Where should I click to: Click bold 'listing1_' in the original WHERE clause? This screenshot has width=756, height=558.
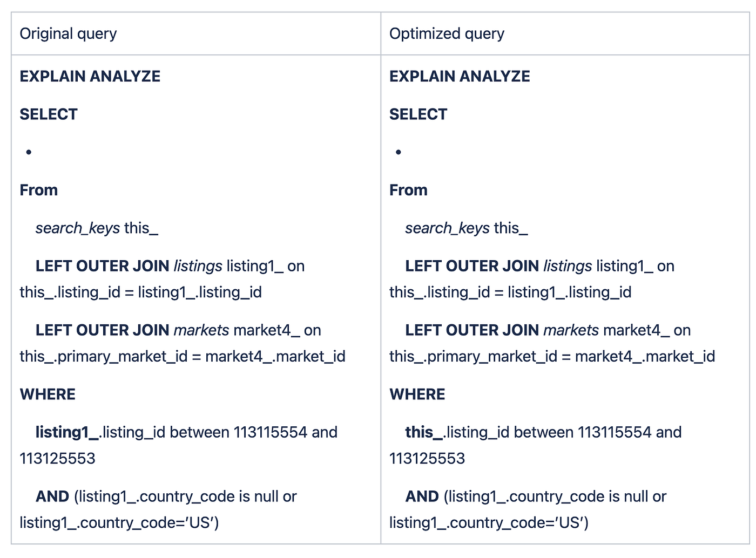(67, 432)
